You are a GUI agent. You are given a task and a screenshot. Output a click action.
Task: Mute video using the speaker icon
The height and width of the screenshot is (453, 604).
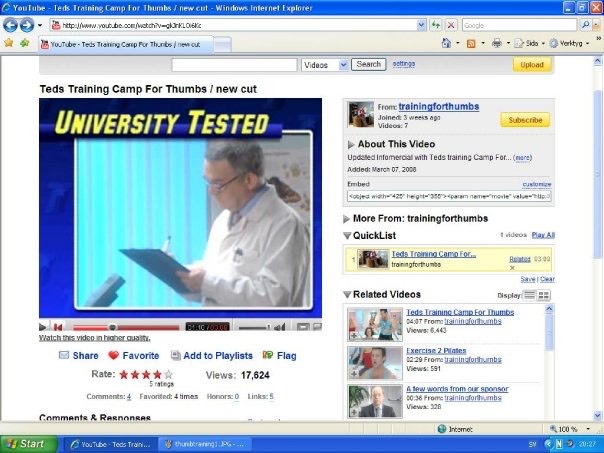[x=280, y=327]
